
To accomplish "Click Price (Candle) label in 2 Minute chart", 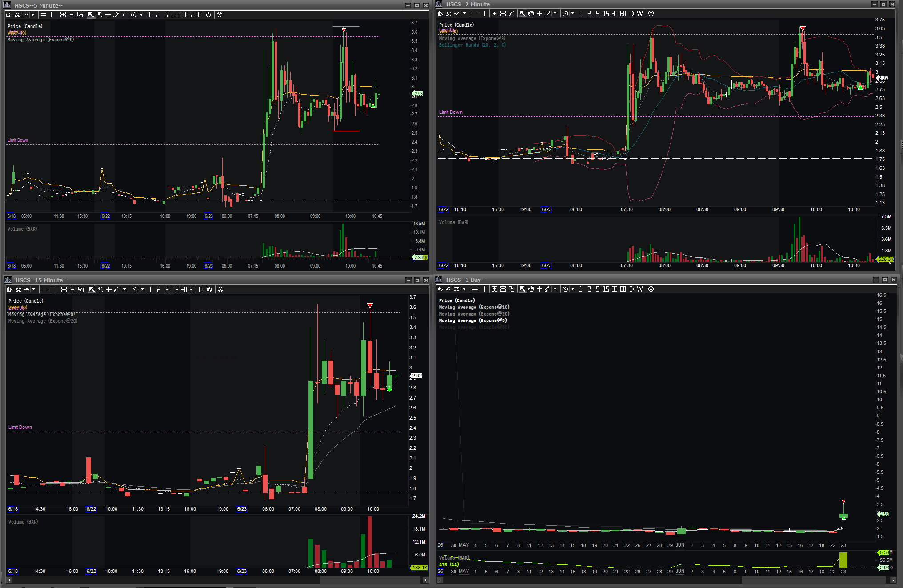I will tap(456, 25).
